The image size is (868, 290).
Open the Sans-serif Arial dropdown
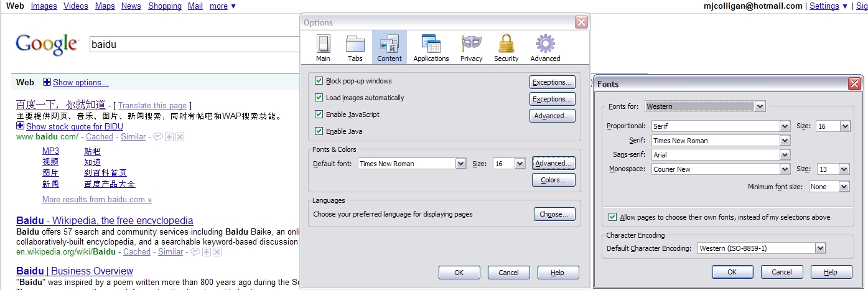[785, 155]
